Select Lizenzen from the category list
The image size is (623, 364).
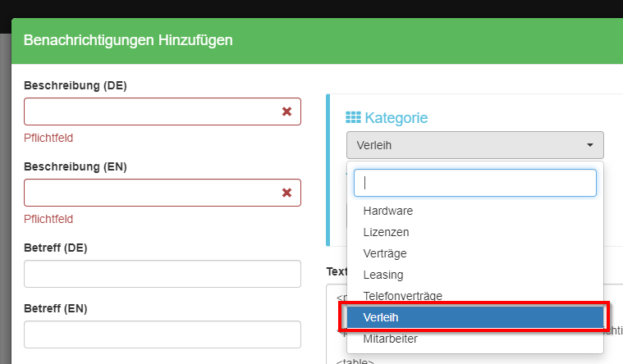[x=474, y=232]
